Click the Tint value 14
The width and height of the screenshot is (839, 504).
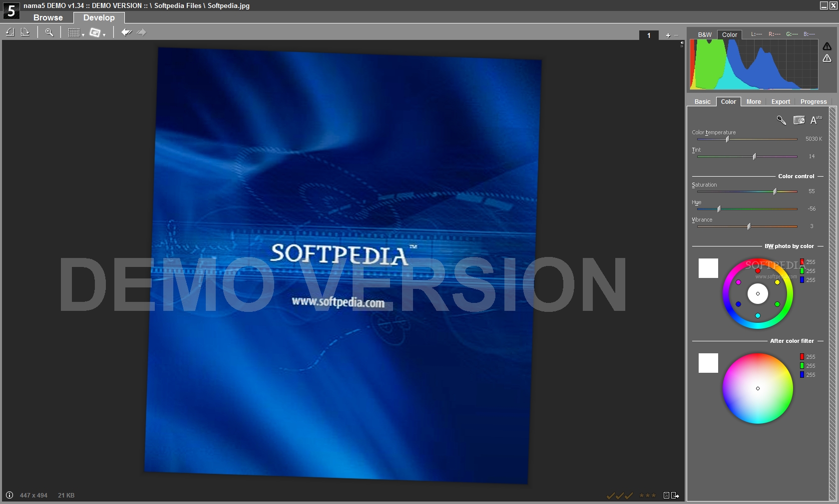(x=812, y=156)
